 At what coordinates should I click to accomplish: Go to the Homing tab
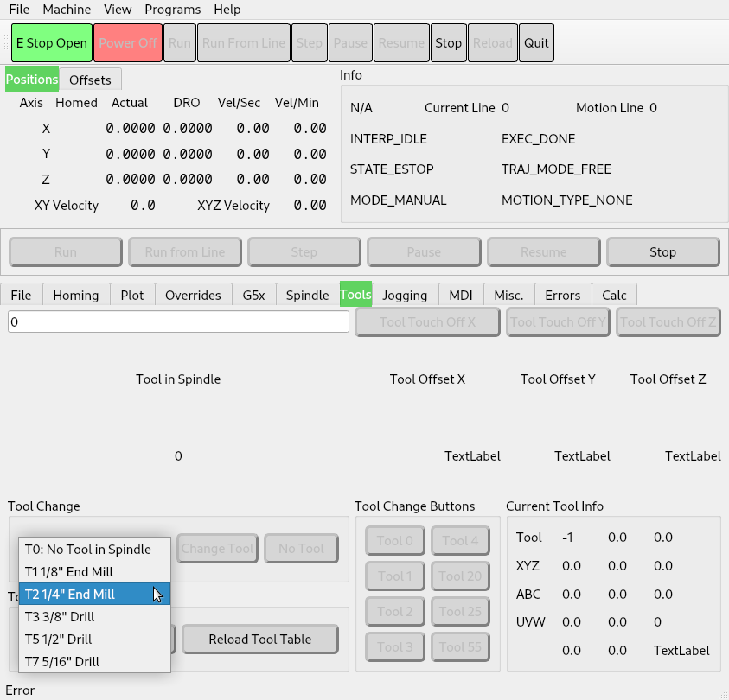click(76, 295)
